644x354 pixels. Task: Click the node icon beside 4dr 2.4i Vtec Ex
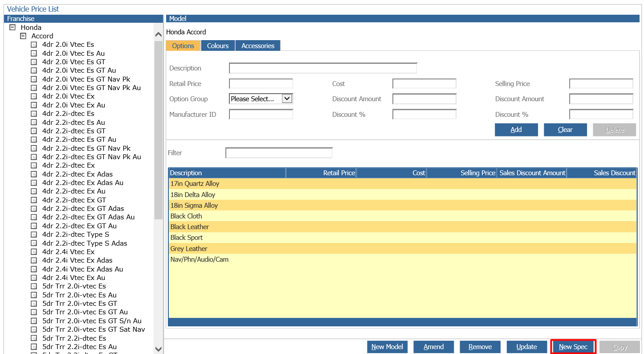(x=34, y=252)
